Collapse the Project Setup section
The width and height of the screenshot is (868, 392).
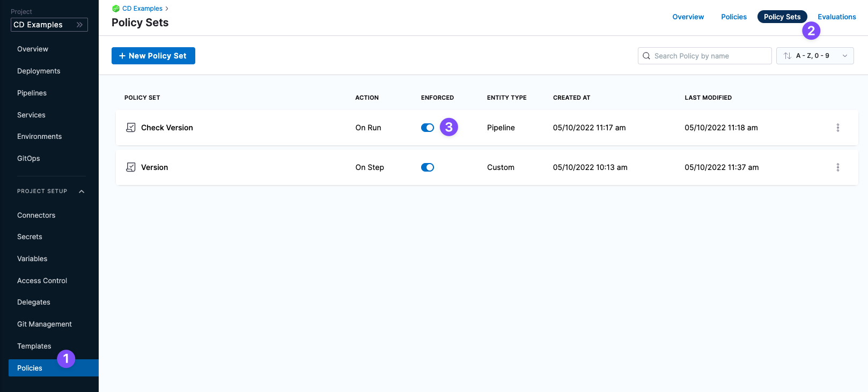click(82, 191)
